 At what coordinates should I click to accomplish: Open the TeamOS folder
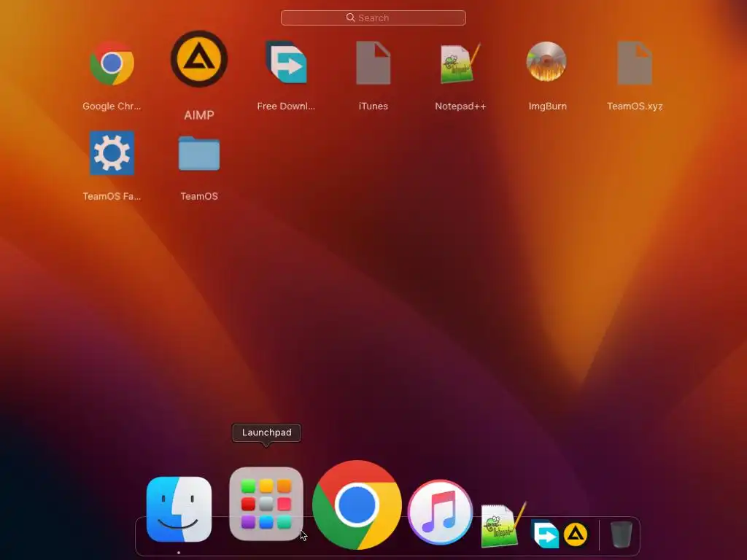[199, 153]
